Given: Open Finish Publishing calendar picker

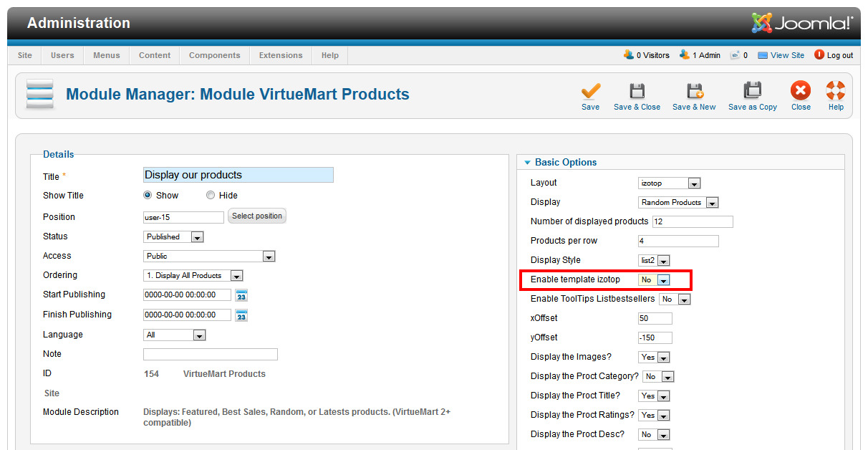Looking at the screenshot, I should pyautogui.click(x=241, y=315).
